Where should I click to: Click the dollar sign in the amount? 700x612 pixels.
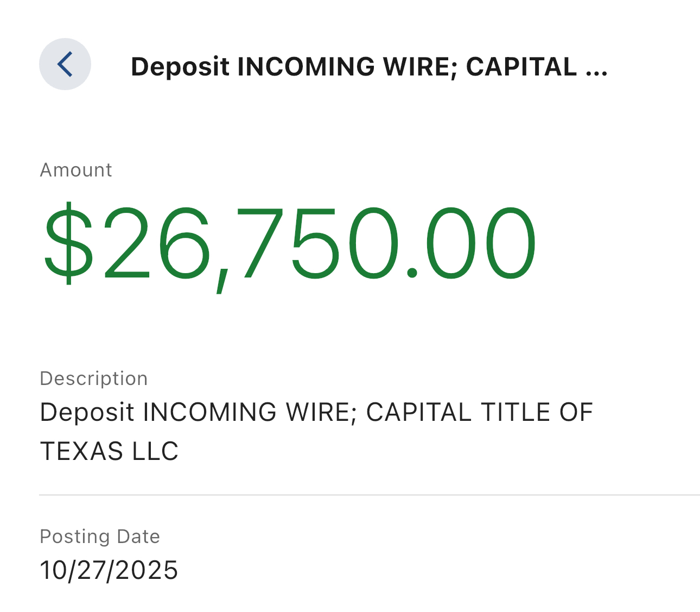click(x=69, y=242)
